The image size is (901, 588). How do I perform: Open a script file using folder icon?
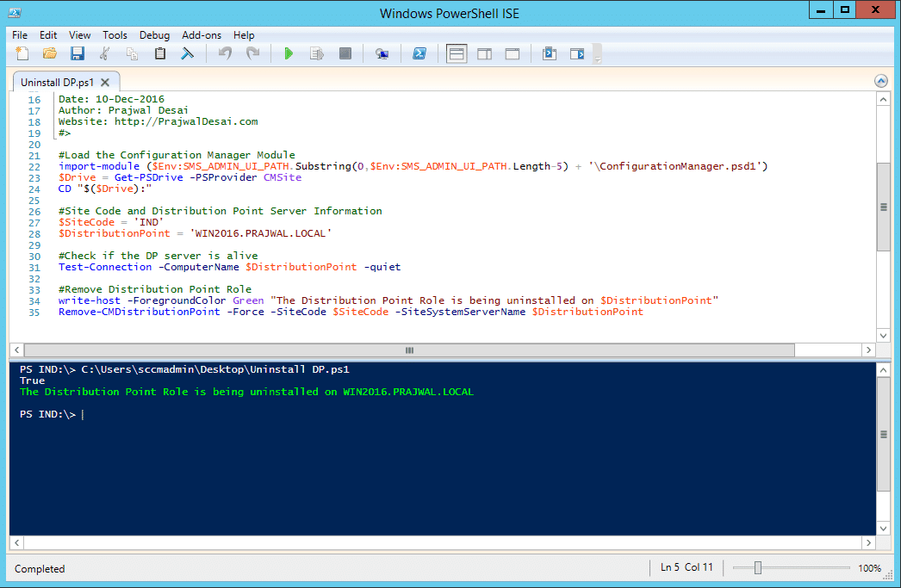50,54
